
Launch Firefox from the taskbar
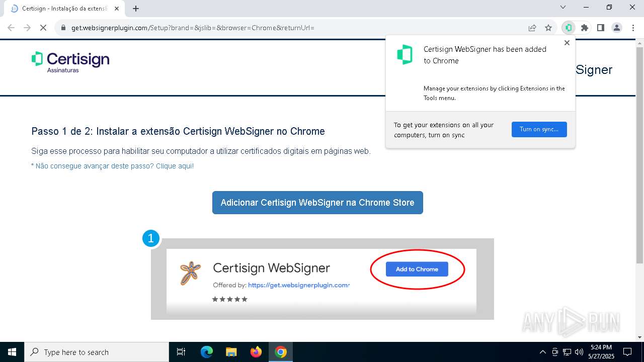click(256, 352)
